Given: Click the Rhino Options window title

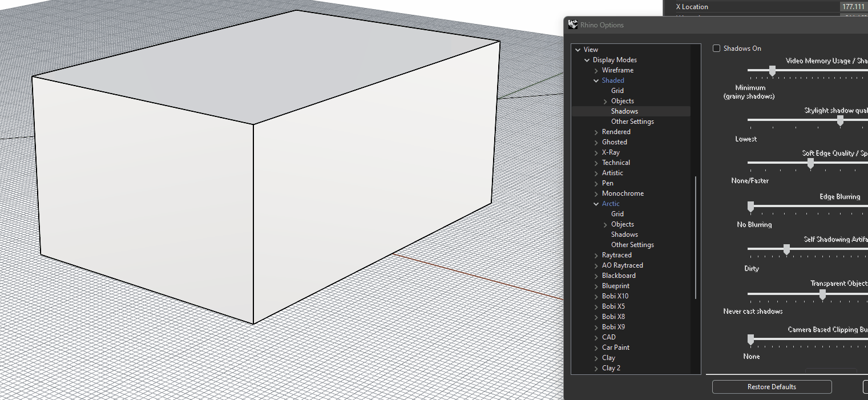Looking at the screenshot, I should (x=602, y=25).
